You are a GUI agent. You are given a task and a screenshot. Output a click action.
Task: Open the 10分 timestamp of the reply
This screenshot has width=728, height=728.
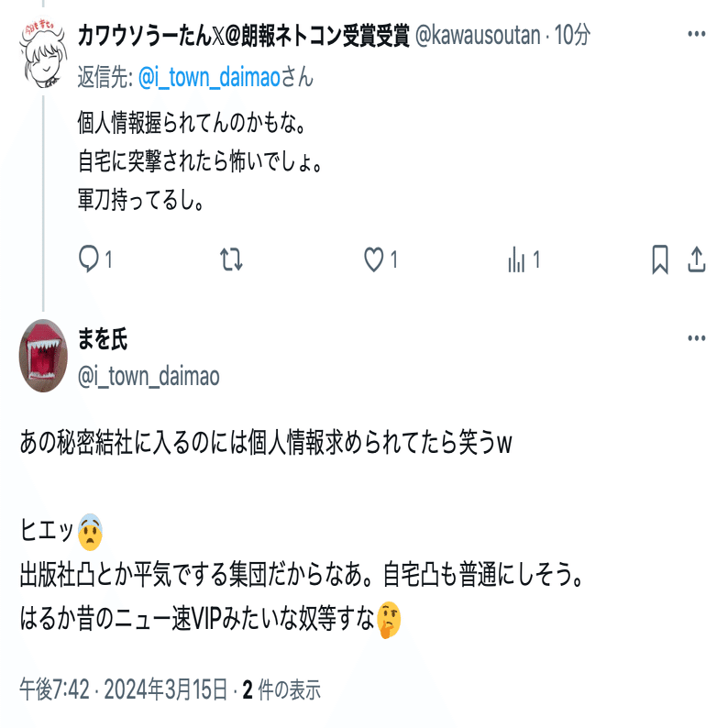click(x=572, y=35)
